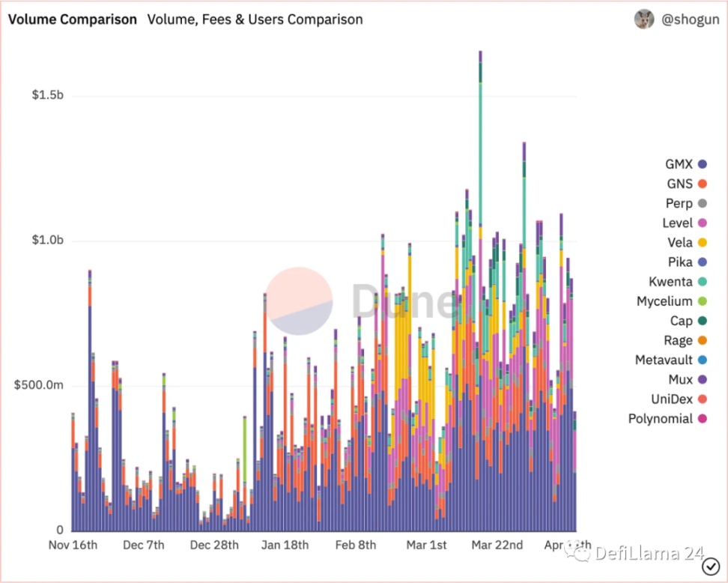Open Volume, Fees & Users Comparison dashboard link
728x583 pixels.
tap(255, 19)
